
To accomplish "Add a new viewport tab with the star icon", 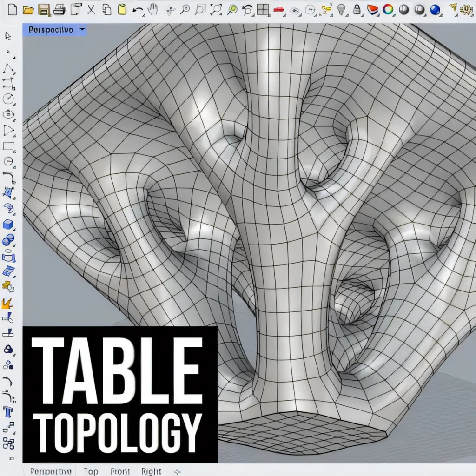I will (178, 471).
